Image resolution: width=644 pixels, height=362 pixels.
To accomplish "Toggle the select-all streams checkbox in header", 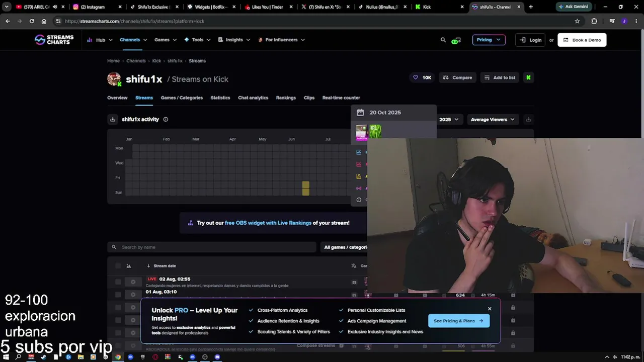I will [x=118, y=266].
